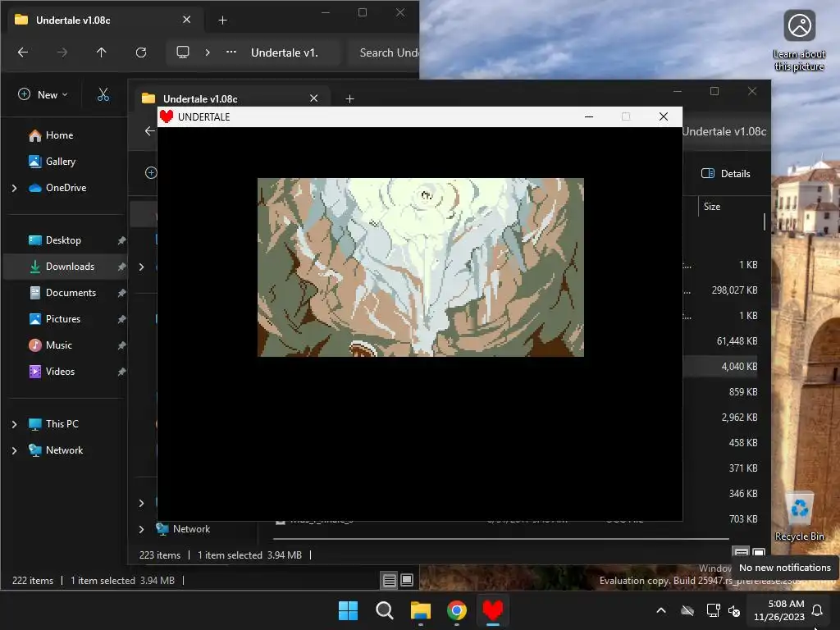Open Desktop quick access folder
This screenshot has width=840, height=630.
tap(63, 240)
